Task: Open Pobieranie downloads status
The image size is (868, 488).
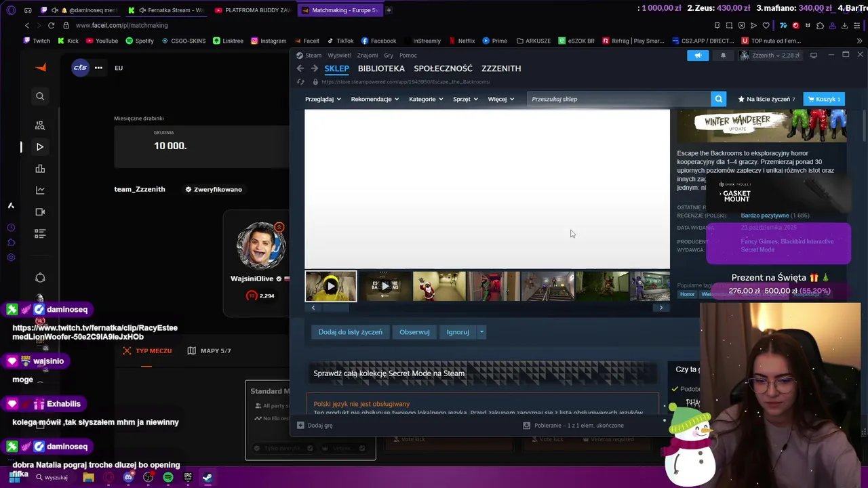Action: (574, 426)
